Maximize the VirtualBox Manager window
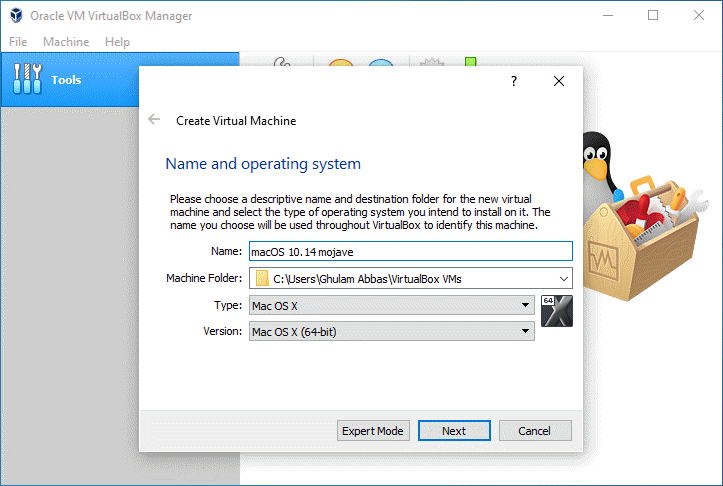Image resolution: width=723 pixels, height=486 pixels. (x=653, y=15)
